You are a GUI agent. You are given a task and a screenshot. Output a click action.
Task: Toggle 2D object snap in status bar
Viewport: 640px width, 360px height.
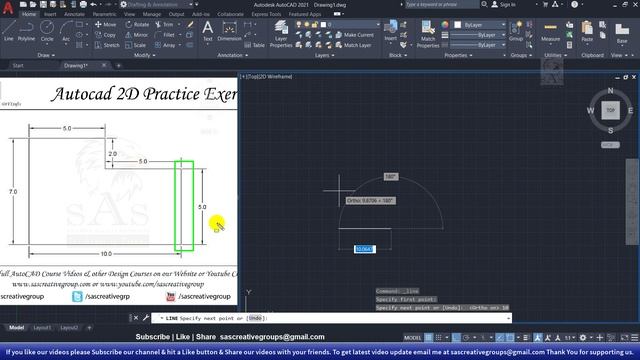point(510,338)
